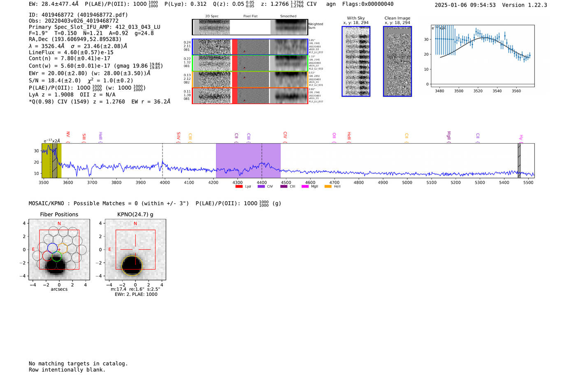
Task: Click the timestamp '2025-01-06 09:54:53'
Action: (465, 5)
